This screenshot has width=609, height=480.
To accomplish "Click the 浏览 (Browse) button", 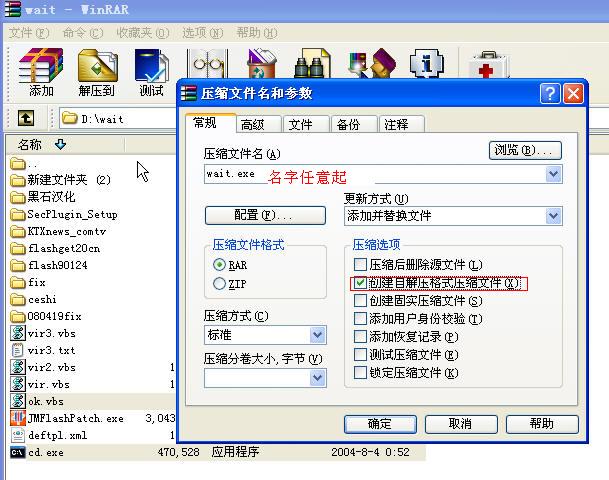I will click(x=525, y=150).
